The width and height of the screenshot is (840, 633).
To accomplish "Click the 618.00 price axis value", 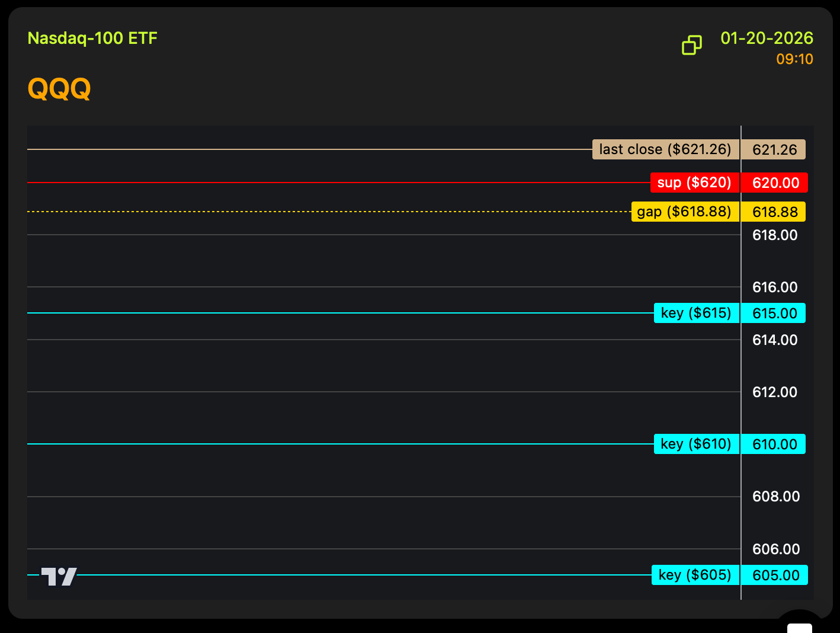I will pos(775,235).
